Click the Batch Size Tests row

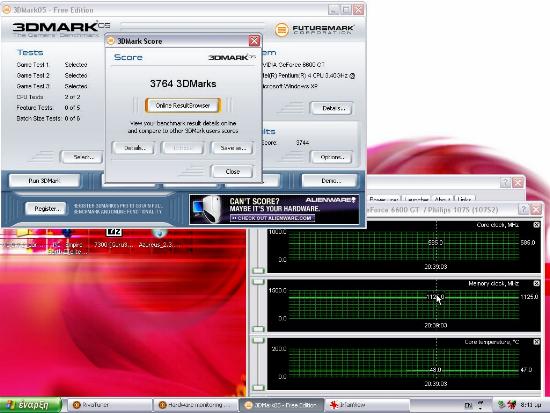click(48, 119)
